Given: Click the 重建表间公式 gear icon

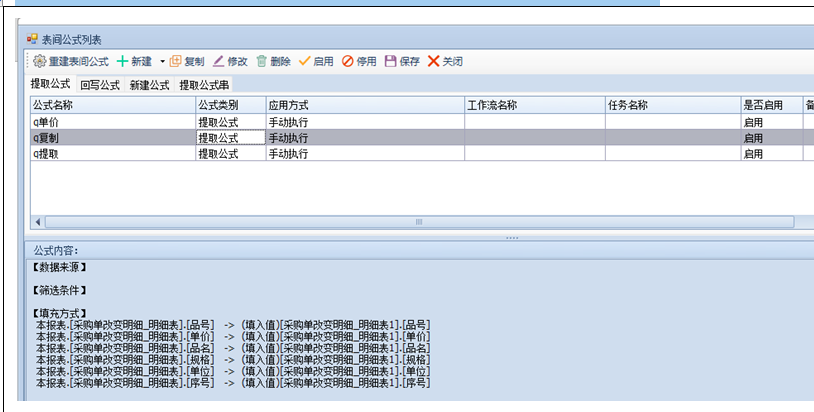Looking at the screenshot, I should pos(40,61).
